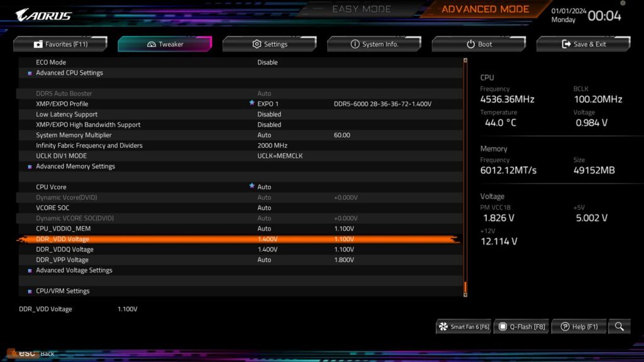The width and height of the screenshot is (644, 362).
Task: Open the Save & Exit tab
Action: tap(583, 44)
